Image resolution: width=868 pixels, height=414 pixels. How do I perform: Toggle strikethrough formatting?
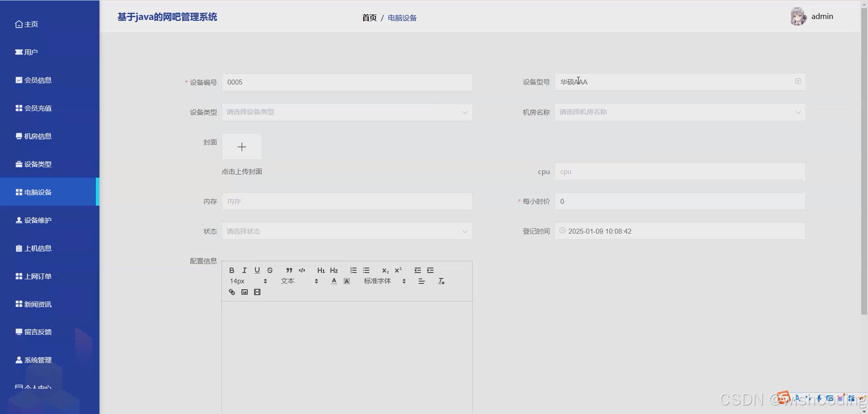click(x=269, y=270)
